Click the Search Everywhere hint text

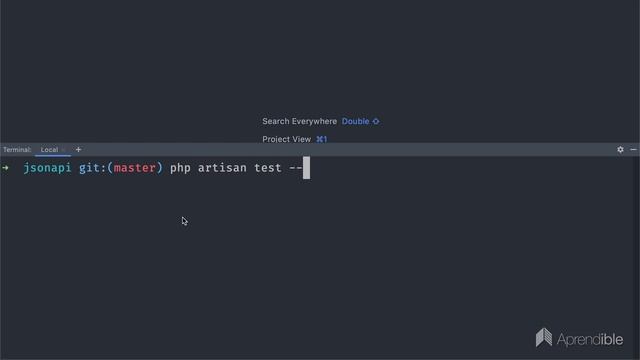300,121
